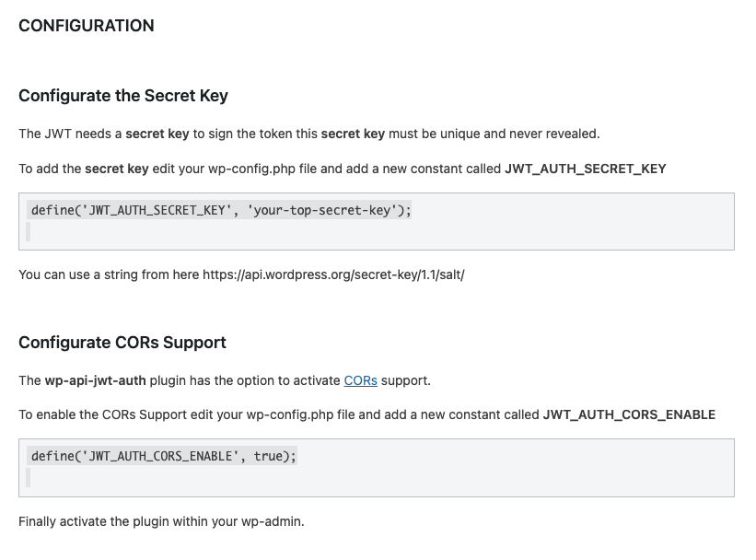Screen dimensions: 756x560
Task: Click the api.wordpress.org salt URL text
Action: [x=333, y=275]
